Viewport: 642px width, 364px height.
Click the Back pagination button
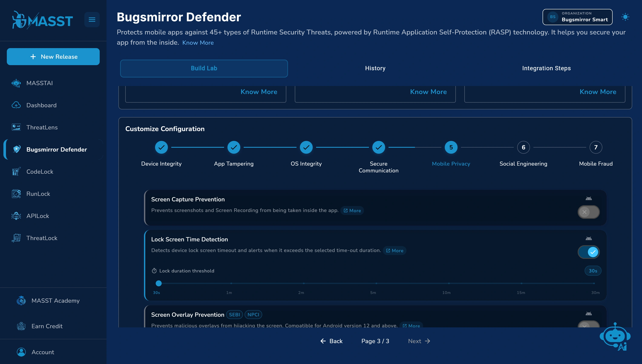tap(331, 341)
